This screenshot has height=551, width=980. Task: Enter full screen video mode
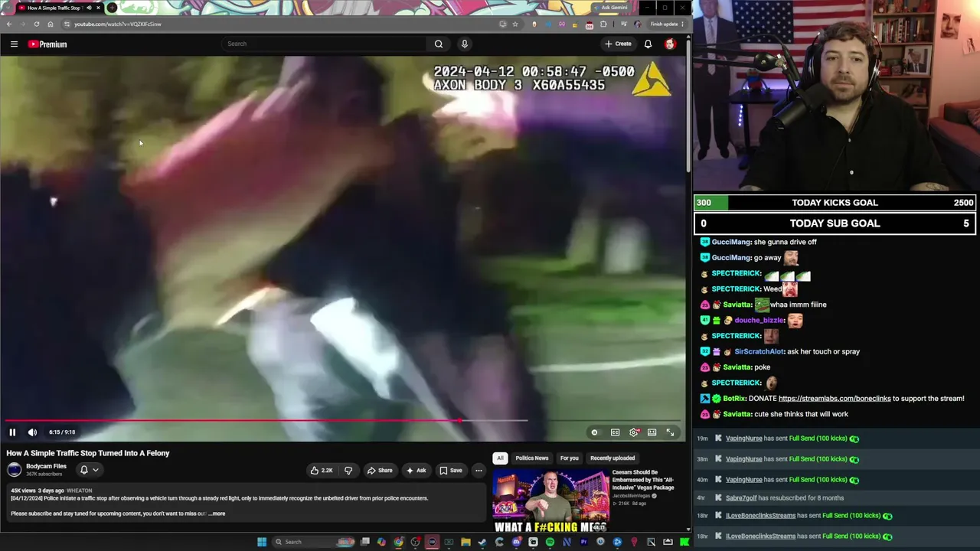(x=670, y=432)
